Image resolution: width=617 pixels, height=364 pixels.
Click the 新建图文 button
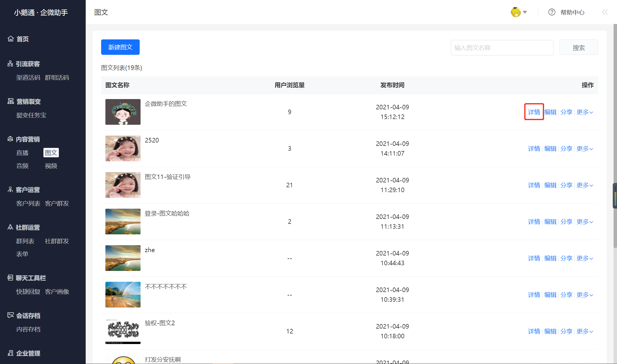(x=120, y=47)
